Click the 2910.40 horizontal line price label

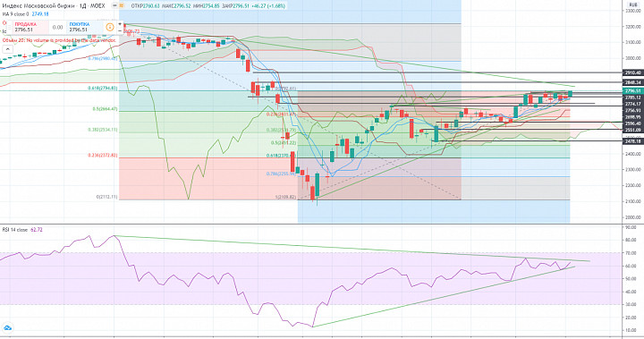pos(633,72)
